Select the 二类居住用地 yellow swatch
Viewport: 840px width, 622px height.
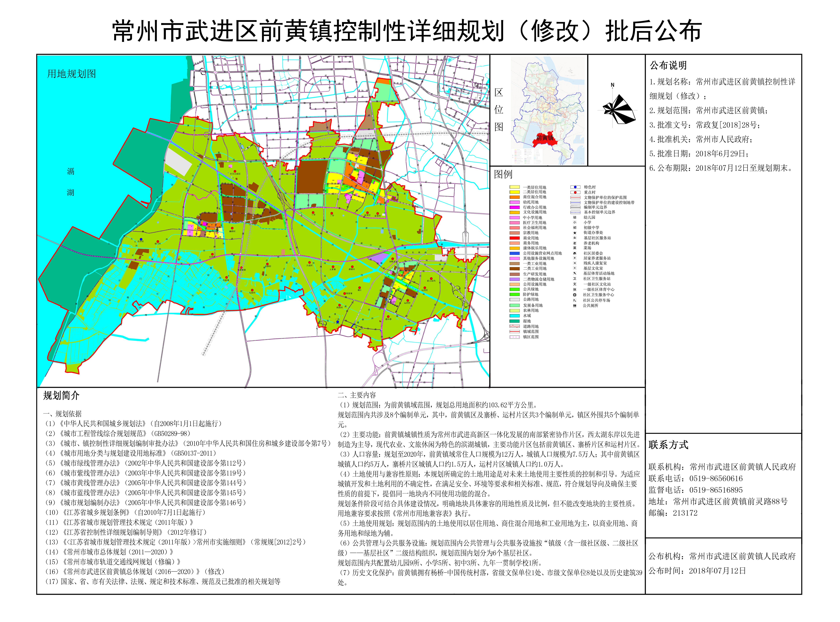point(514,192)
